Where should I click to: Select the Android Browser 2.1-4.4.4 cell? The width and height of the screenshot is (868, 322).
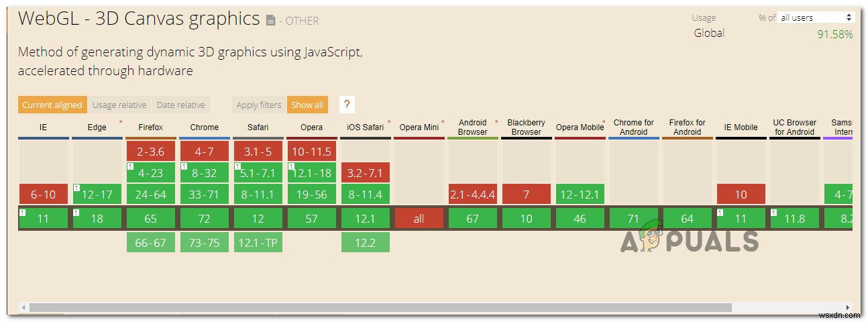pyautogui.click(x=473, y=195)
